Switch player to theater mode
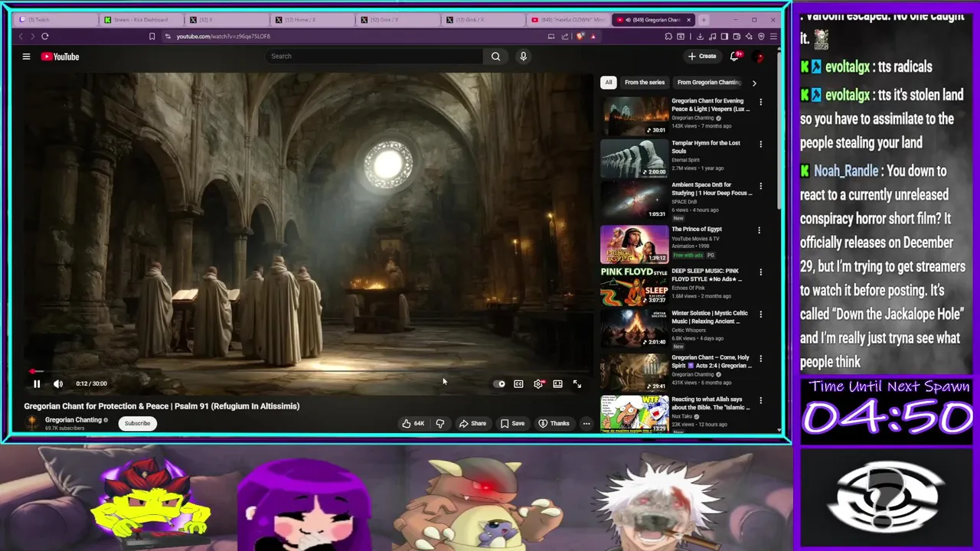The width and height of the screenshot is (980, 551). (557, 384)
